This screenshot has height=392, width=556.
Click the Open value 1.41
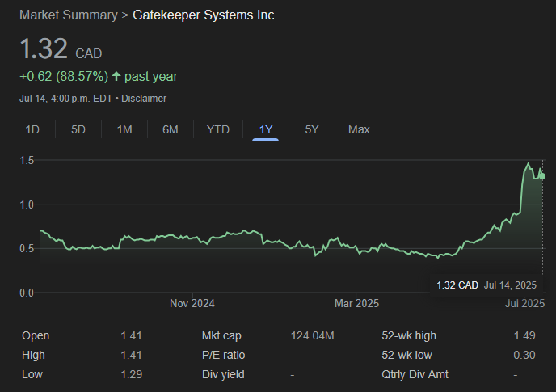coord(131,335)
